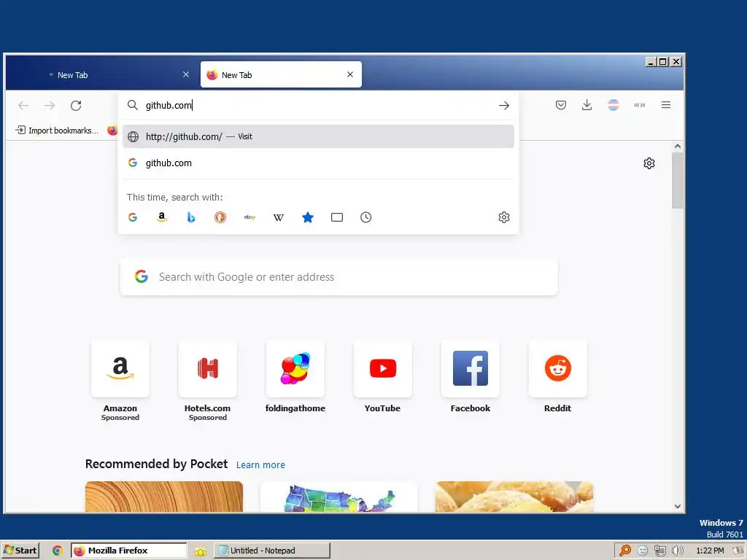Click Import bookmarks button
The image size is (747, 560).
point(57,130)
